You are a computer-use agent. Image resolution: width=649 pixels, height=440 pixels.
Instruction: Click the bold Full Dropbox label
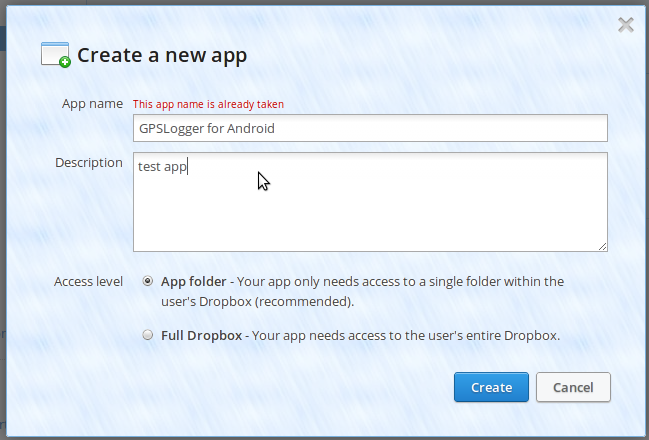tap(201, 335)
